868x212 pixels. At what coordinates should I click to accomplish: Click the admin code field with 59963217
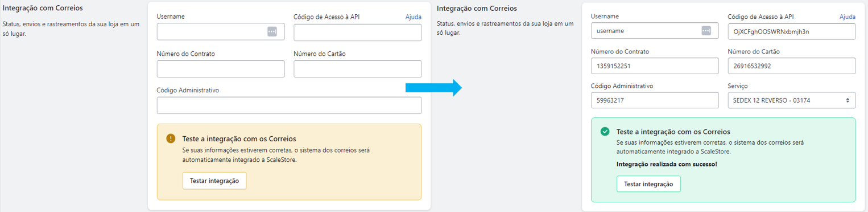[x=655, y=100]
